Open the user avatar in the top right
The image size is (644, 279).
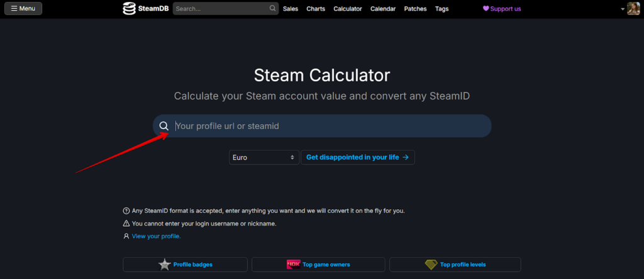[x=633, y=8]
